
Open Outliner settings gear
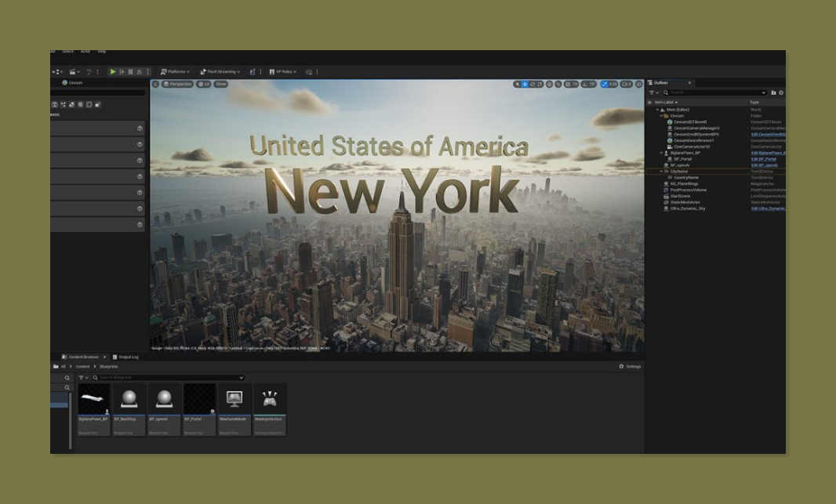pos(781,92)
